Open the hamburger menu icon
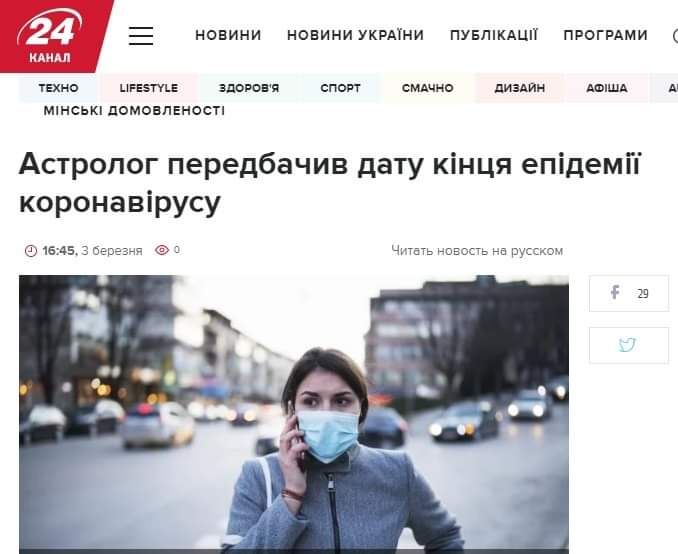This screenshot has height=554, width=678. click(x=141, y=35)
